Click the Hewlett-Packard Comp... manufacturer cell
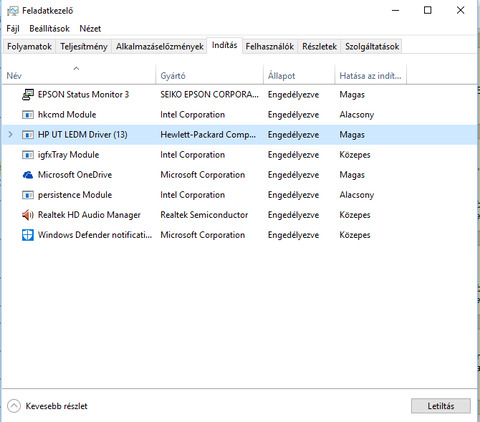Viewport: 480px width, 422px height. [208, 135]
